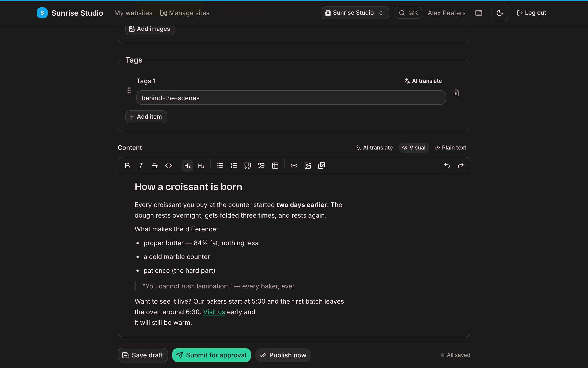
Task: Toggle dark mode with moon button
Action: point(500,13)
